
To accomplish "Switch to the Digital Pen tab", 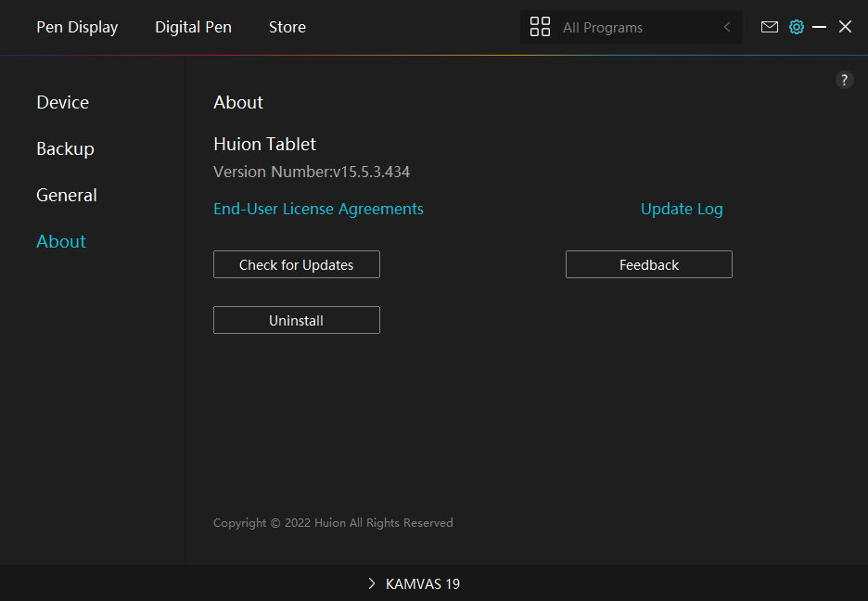I will pos(193,27).
